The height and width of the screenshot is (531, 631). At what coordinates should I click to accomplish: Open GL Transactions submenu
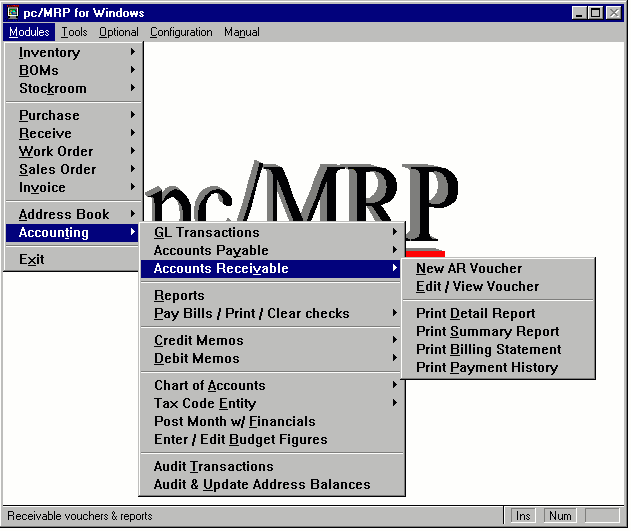pyautogui.click(x=272, y=233)
